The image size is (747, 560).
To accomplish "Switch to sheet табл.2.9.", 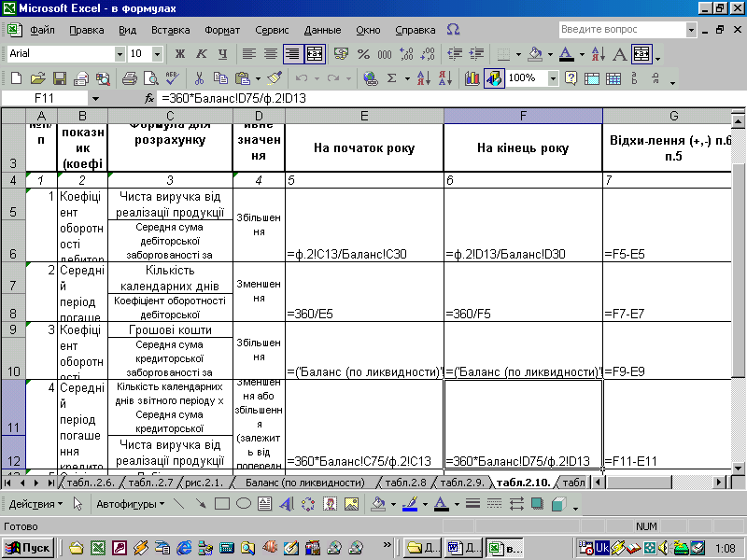I will 462,483.
